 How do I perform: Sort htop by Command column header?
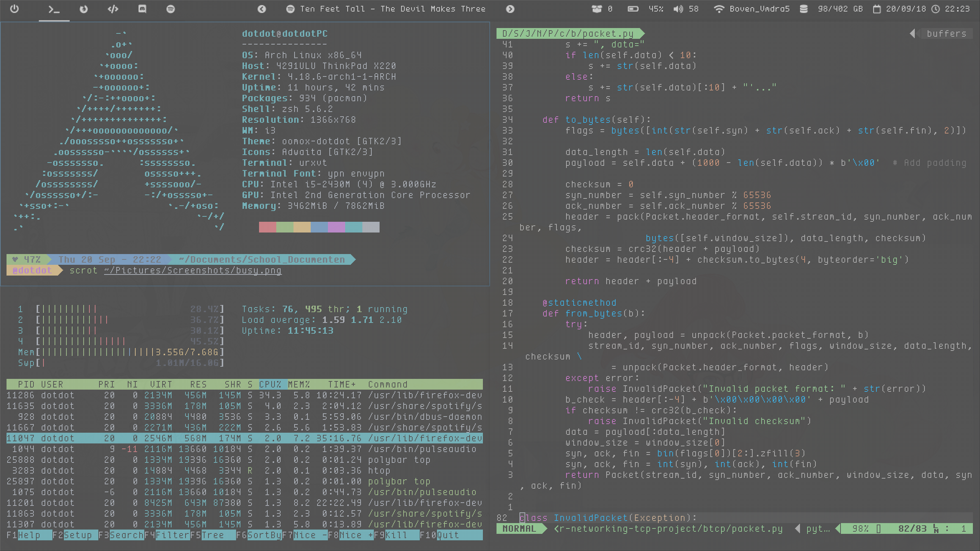point(388,384)
